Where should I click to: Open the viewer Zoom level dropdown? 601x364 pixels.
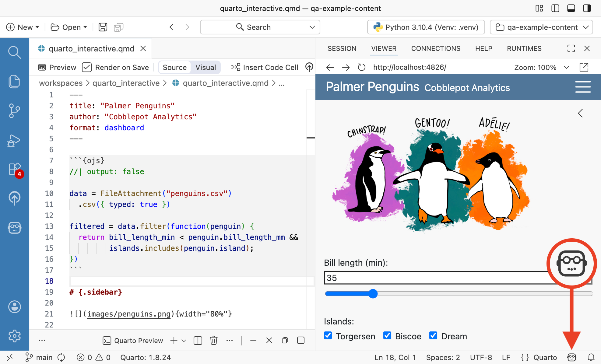coord(541,67)
